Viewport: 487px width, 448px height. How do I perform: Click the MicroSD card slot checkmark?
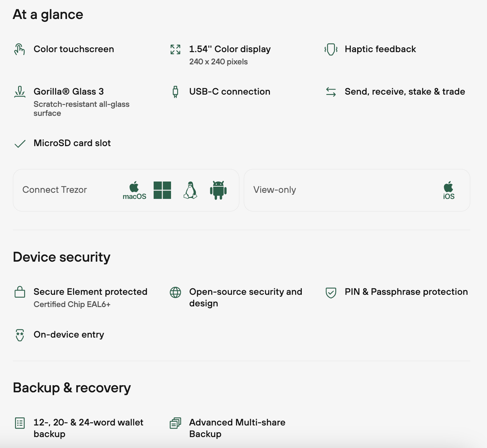pos(20,144)
